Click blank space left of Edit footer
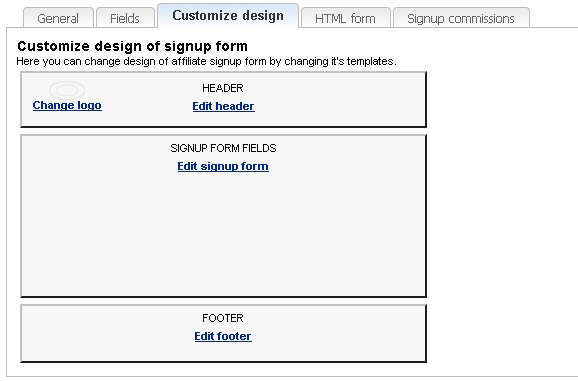 pos(107,336)
